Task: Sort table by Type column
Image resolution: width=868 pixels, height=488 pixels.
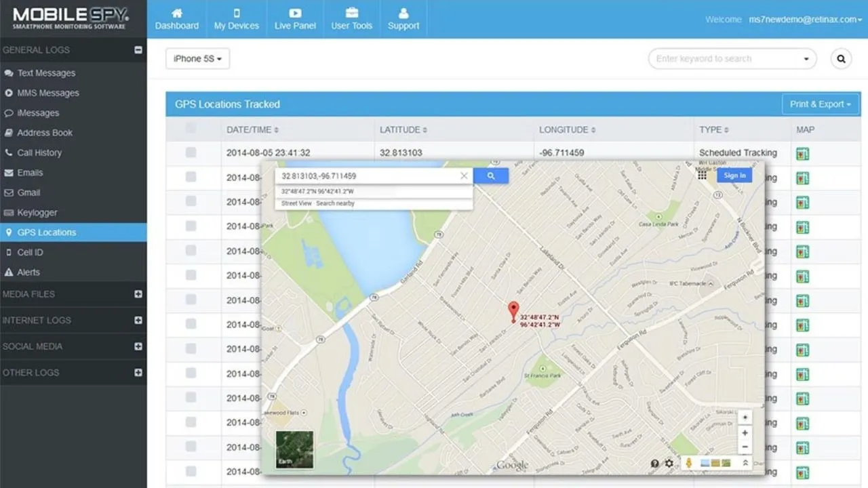Action: click(714, 129)
